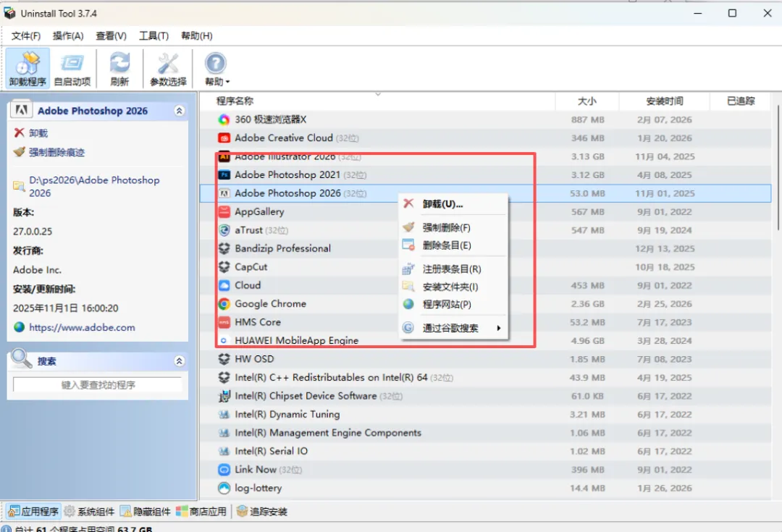Image resolution: width=782 pixels, height=532 pixels.
Task: Select Intel(R) Serial IO row
Action: click(485, 451)
